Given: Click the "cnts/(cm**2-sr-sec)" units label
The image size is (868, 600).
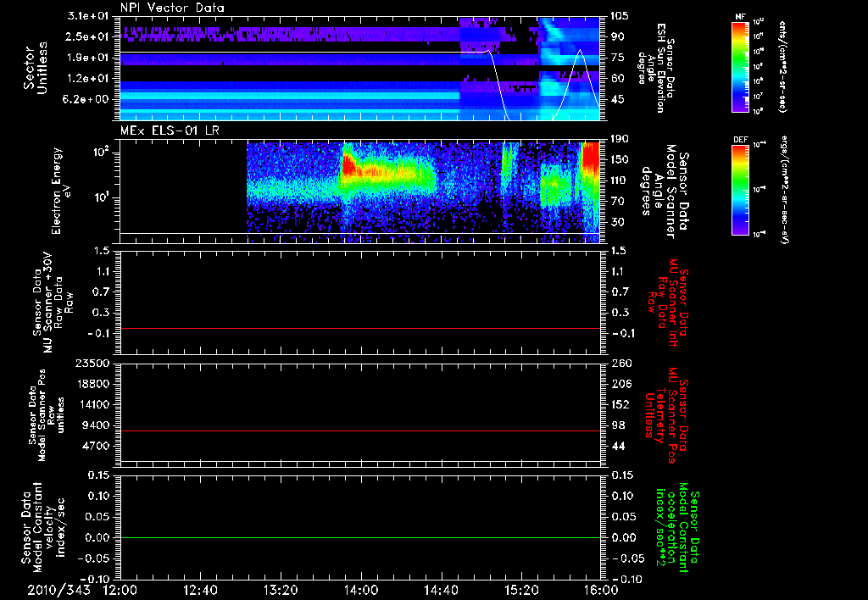Looking at the screenshot, I should [x=782, y=66].
